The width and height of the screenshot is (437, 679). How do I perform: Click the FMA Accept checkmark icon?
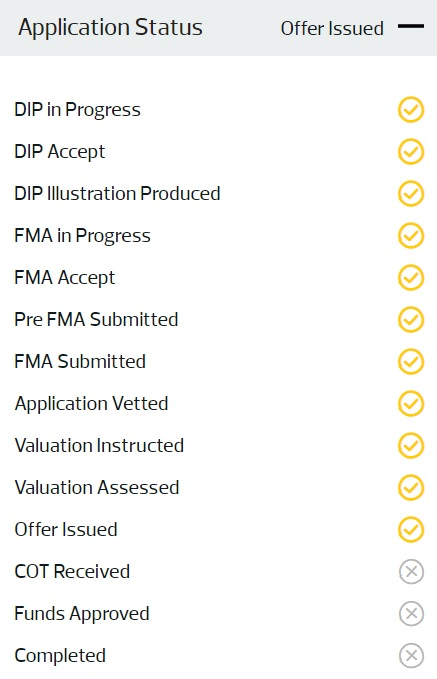(x=411, y=278)
